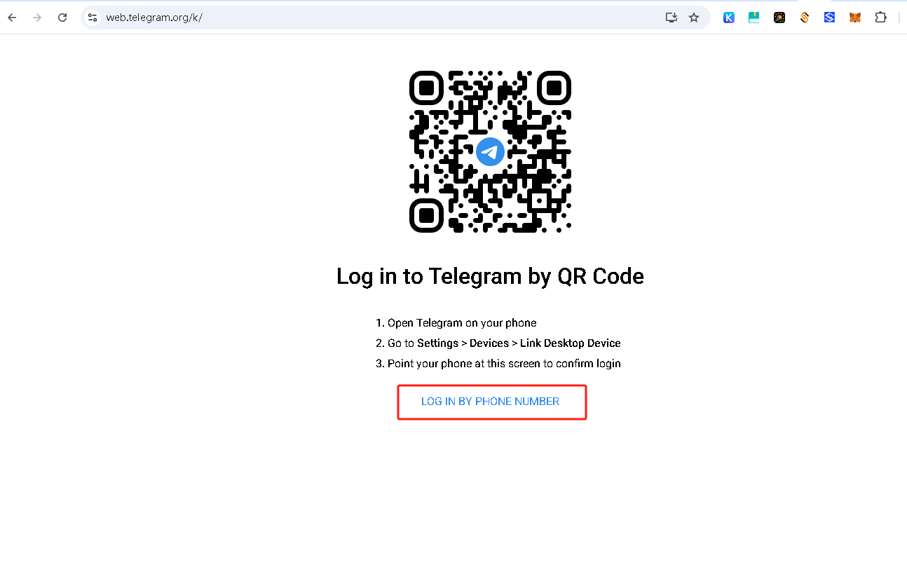
Task: Bookmark this page with the star icon
Action: click(694, 18)
